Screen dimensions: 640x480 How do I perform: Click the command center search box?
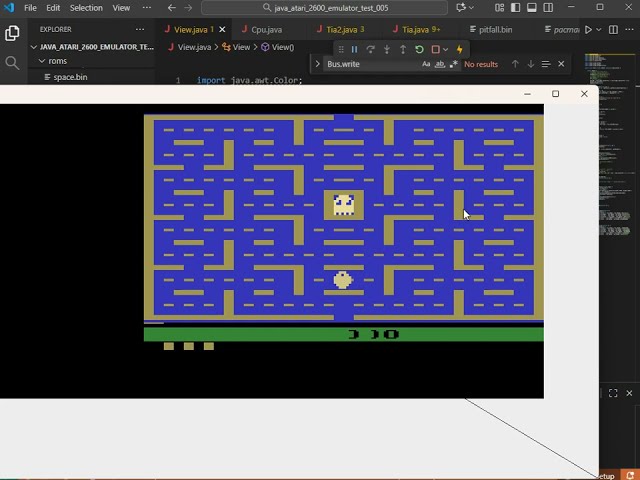click(x=324, y=8)
